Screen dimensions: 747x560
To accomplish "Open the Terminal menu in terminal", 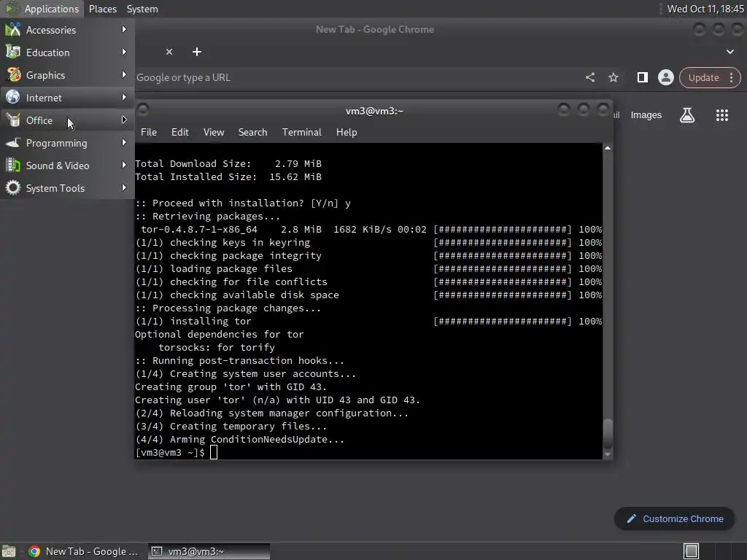I will (x=301, y=133).
